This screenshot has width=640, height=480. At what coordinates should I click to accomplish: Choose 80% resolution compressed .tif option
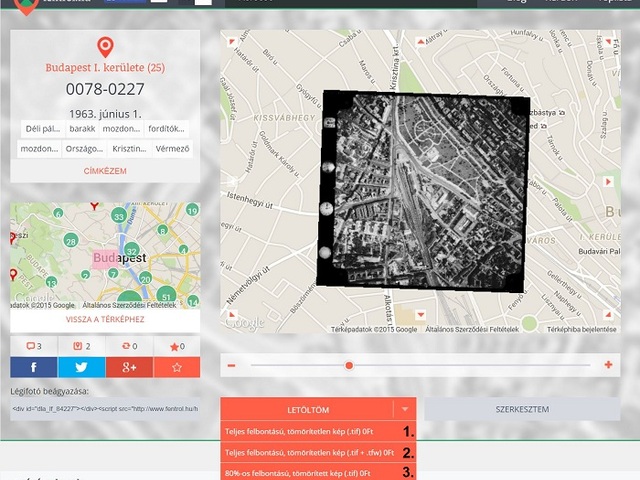(318, 473)
